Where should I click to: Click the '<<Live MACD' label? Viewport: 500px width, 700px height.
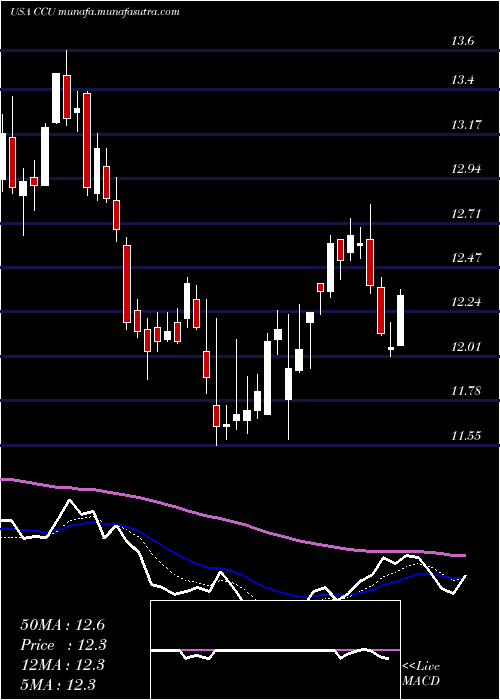(421, 674)
